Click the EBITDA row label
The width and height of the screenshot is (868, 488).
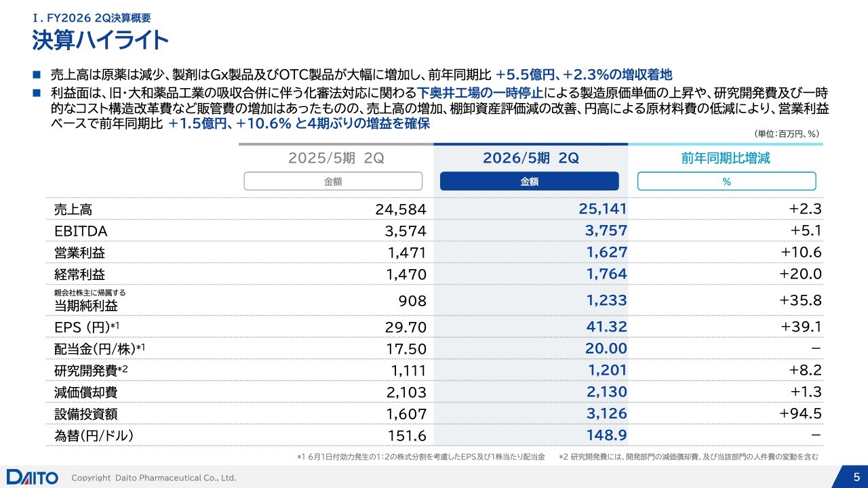81,231
